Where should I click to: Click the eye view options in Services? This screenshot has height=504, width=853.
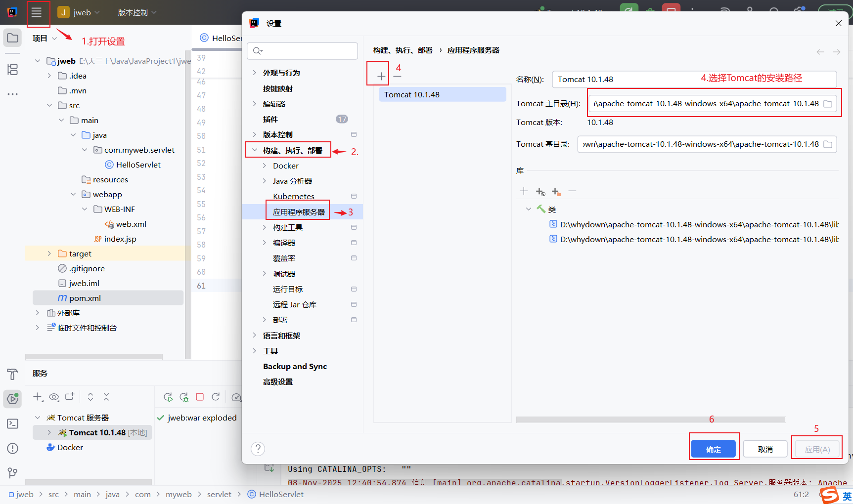pyautogui.click(x=54, y=397)
